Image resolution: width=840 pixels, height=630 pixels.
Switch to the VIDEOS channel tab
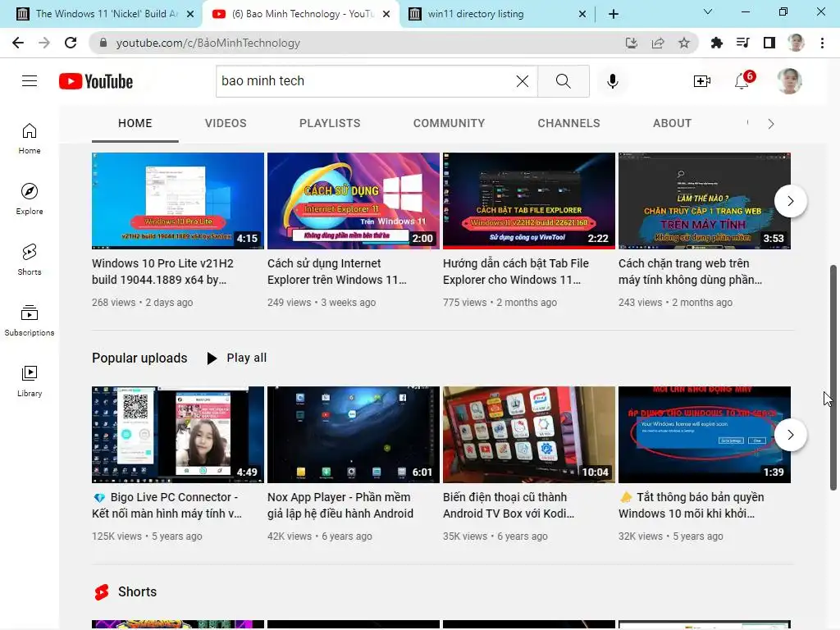pyautogui.click(x=226, y=123)
